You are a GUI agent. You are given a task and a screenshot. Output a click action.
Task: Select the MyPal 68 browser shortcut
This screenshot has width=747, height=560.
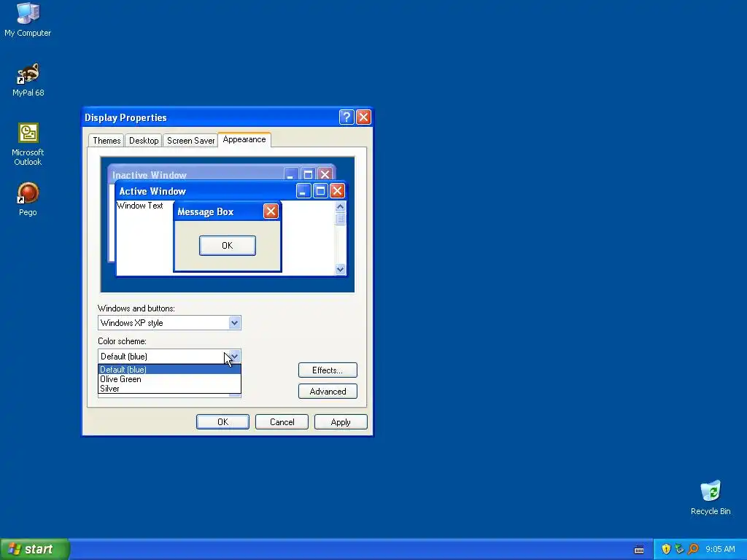[x=28, y=79]
